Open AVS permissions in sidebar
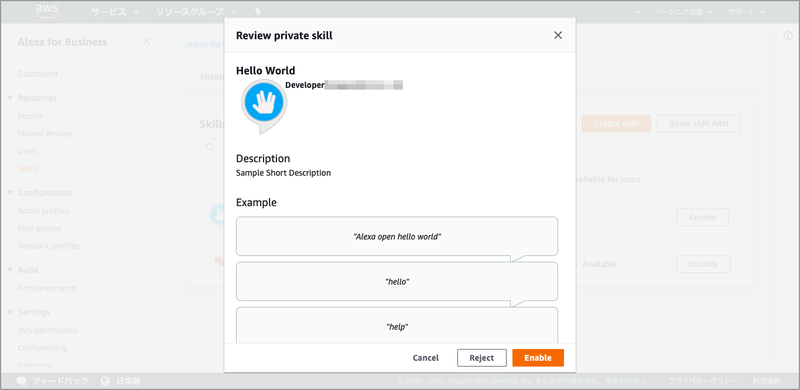Screen dimensions: 800x390 (x=48, y=330)
